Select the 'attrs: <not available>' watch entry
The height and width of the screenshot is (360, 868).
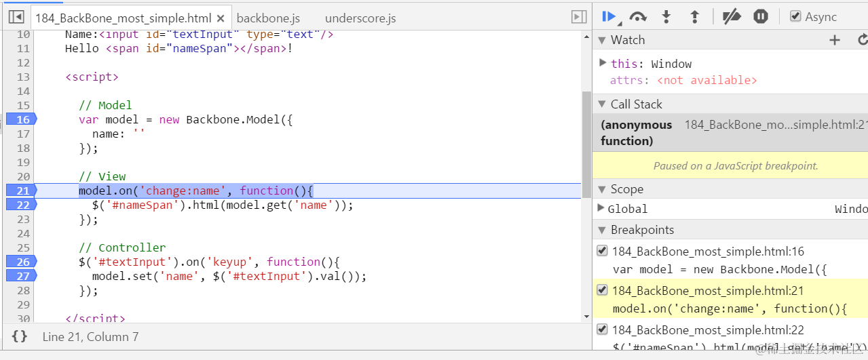(x=683, y=80)
